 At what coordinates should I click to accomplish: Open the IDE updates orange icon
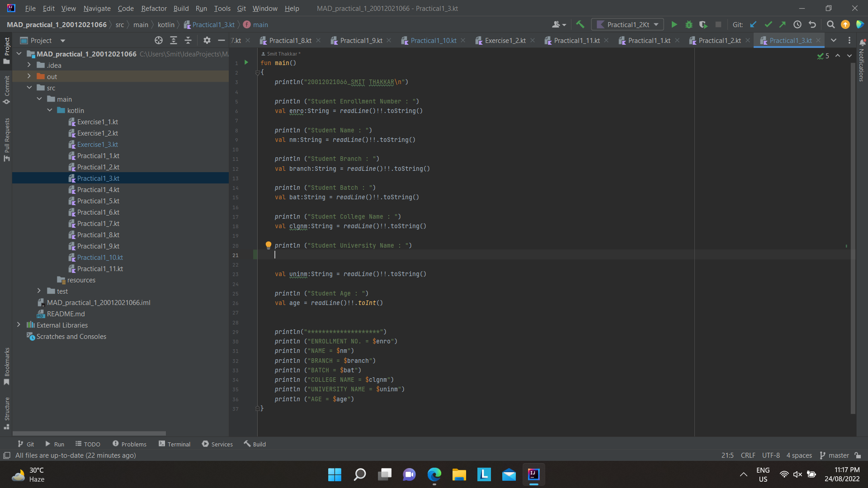point(845,24)
